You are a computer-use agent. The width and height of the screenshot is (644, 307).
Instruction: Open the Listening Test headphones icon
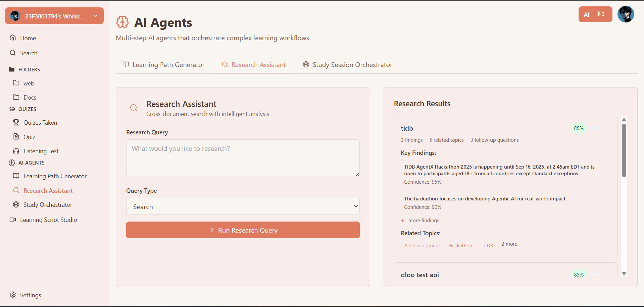[x=16, y=151]
